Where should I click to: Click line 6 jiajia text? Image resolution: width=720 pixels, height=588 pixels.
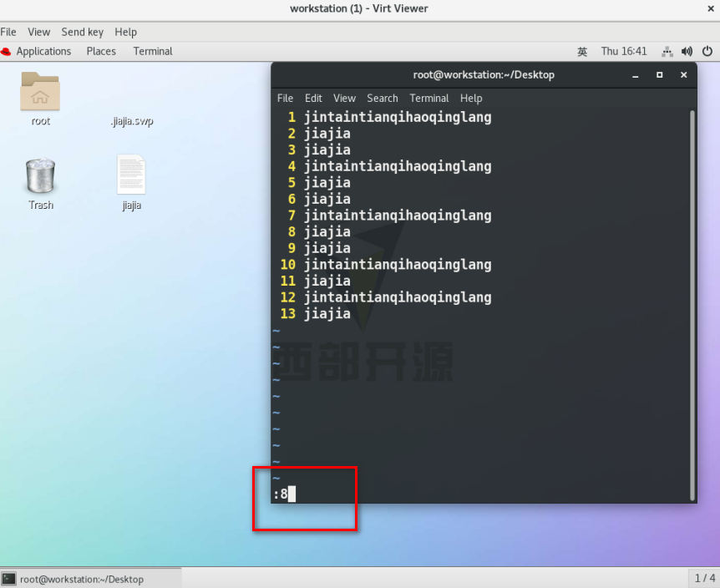coord(327,200)
